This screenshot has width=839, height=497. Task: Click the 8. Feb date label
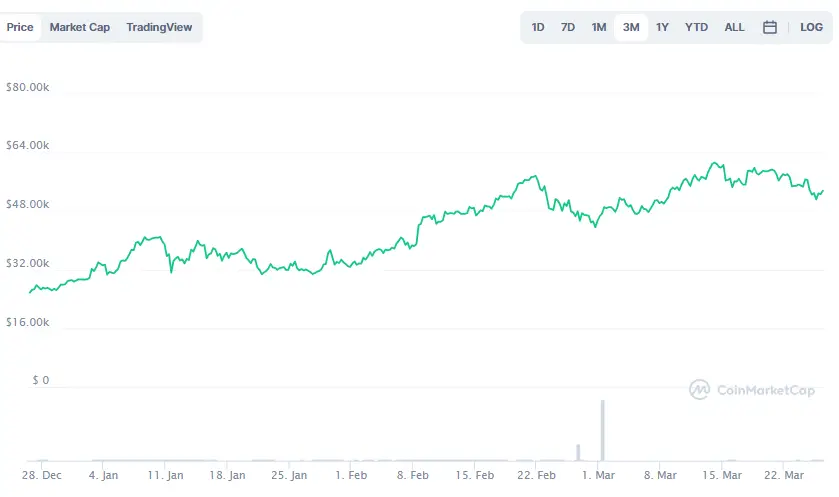413,475
